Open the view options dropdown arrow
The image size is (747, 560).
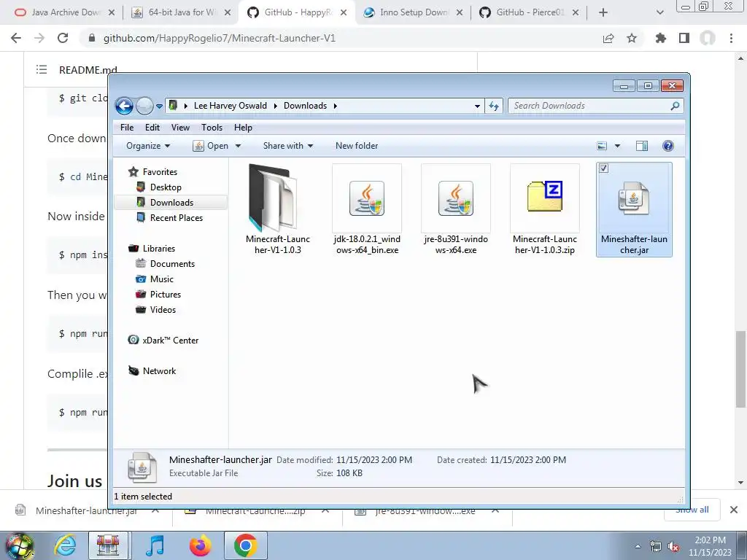[617, 146]
